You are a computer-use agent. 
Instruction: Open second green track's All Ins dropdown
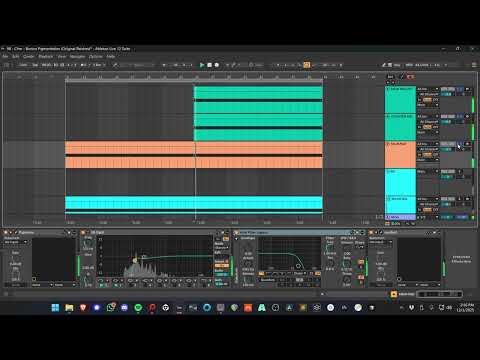pyautogui.click(x=428, y=117)
